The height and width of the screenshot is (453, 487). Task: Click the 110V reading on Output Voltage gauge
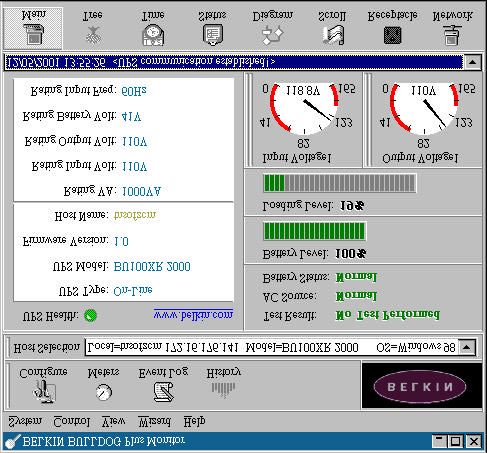424,90
